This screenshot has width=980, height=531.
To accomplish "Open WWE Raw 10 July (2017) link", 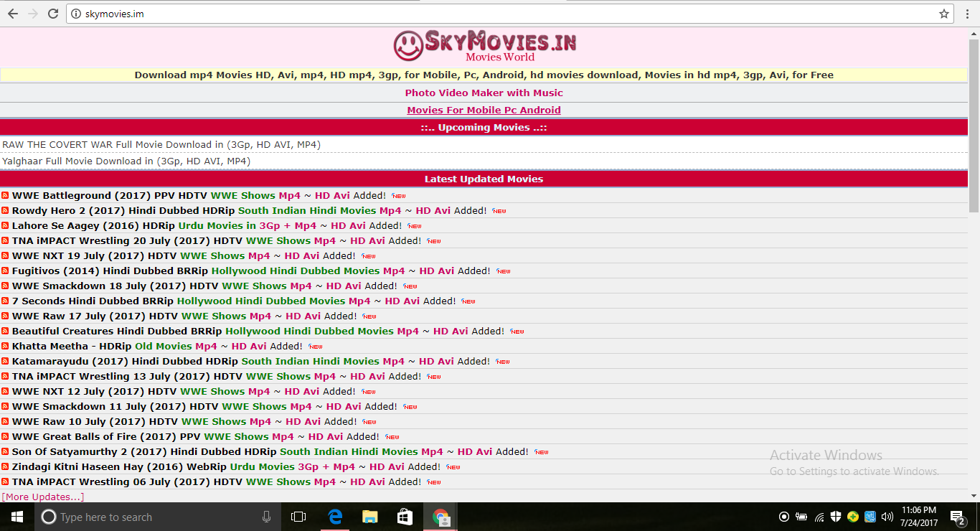I will (x=95, y=421).
